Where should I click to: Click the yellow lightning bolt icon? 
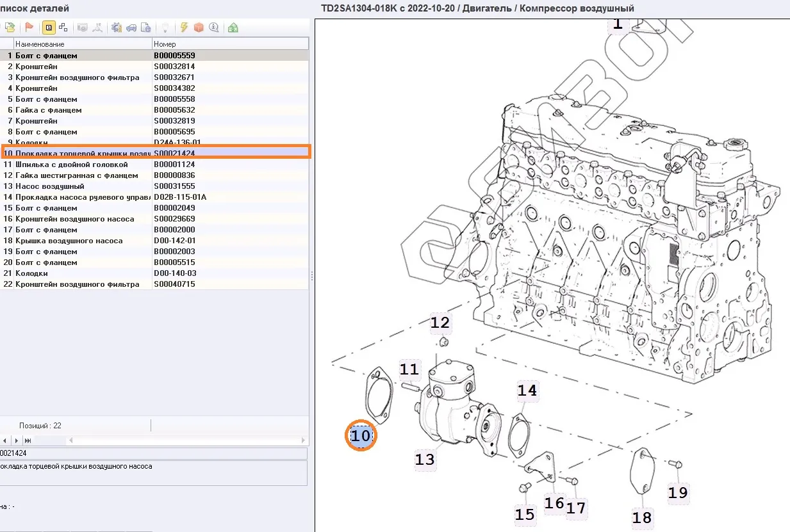pos(184,28)
